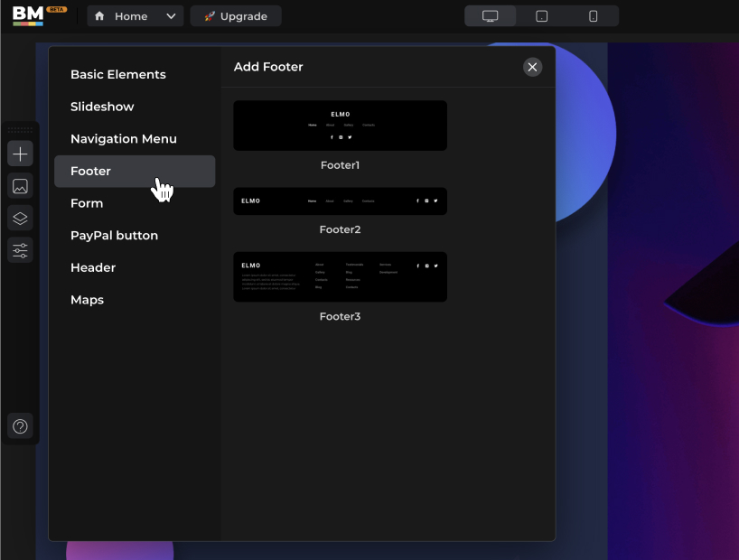The height and width of the screenshot is (560, 739).
Task: Open the Maps category
Action: pyautogui.click(x=87, y=299)
